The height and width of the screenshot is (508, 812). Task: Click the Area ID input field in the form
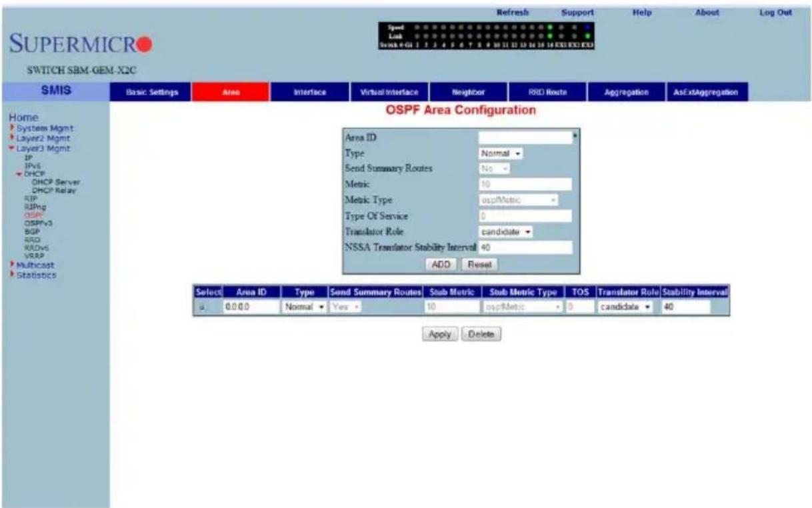pos(525,137)
